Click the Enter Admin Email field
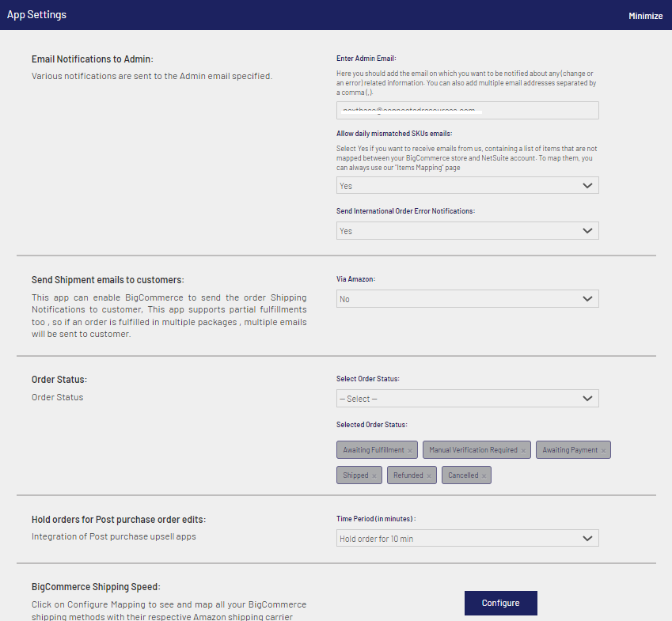672x621 pixels. [x=467, y=110]
